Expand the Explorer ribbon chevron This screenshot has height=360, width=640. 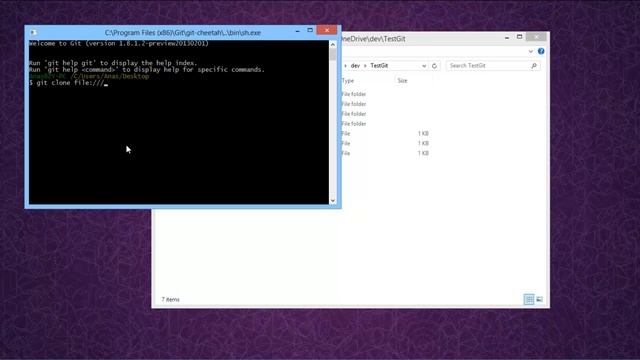pos(531,51)
